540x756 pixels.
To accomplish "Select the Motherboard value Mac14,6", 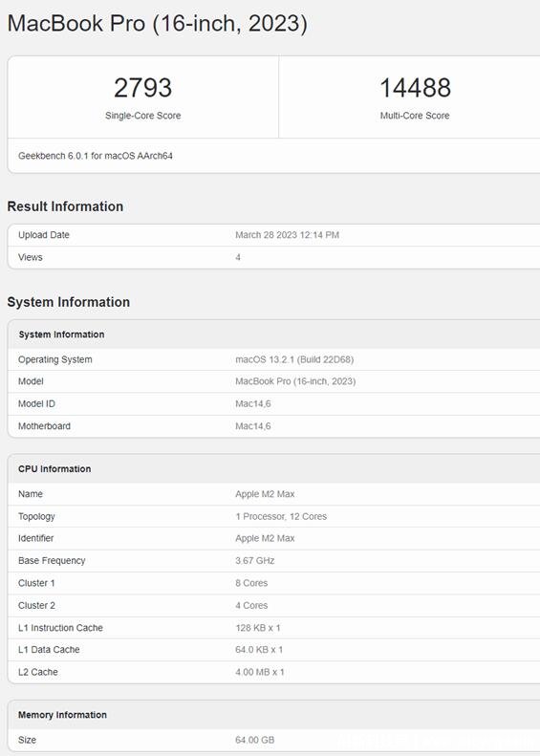I will tap(253, 426).
